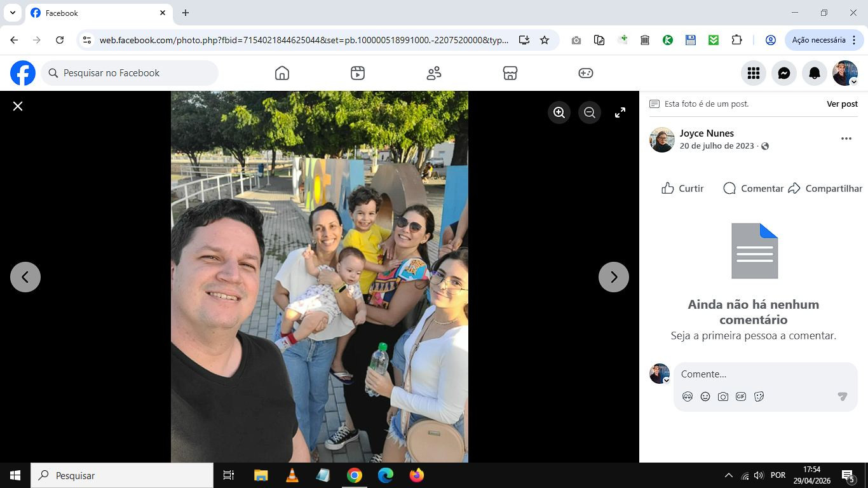The image size is (868, 488).
Task: Attach a photo via camera icon
Action: pyautogui.click(x=723, y=396)
